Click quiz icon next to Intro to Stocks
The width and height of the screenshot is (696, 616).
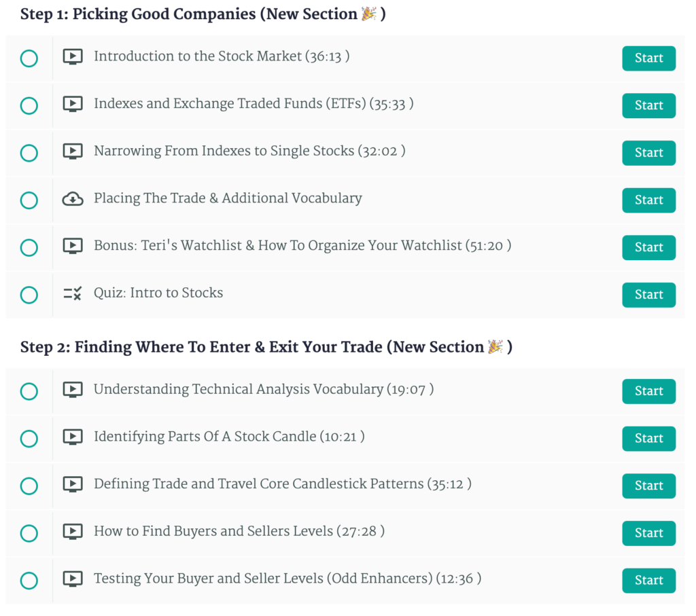click(73, 293)
